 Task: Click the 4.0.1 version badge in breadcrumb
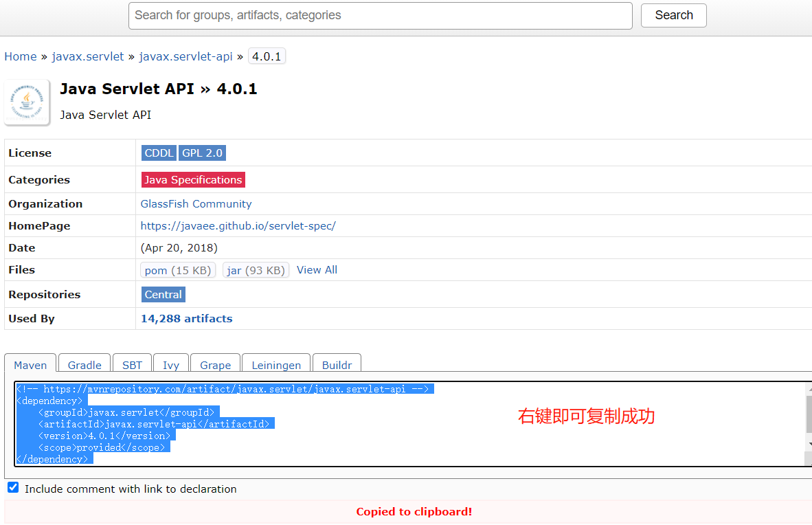(x=267, y=56)
